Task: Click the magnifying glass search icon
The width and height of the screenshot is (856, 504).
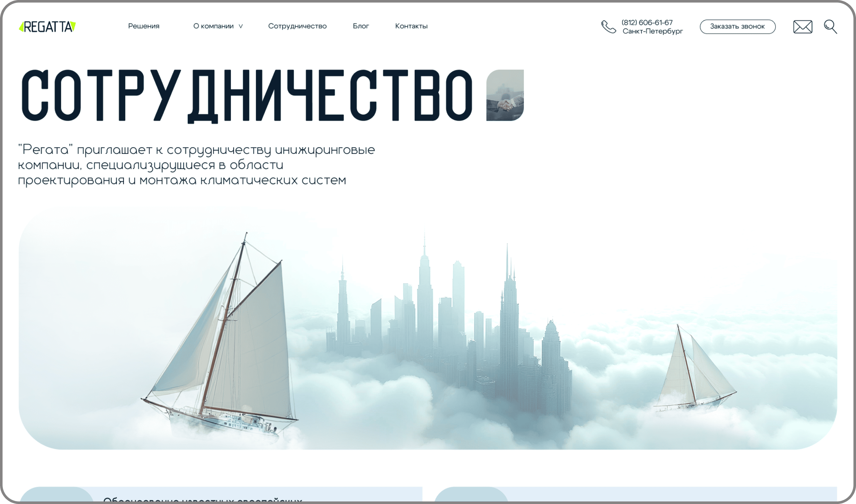Action: [830, 27]
